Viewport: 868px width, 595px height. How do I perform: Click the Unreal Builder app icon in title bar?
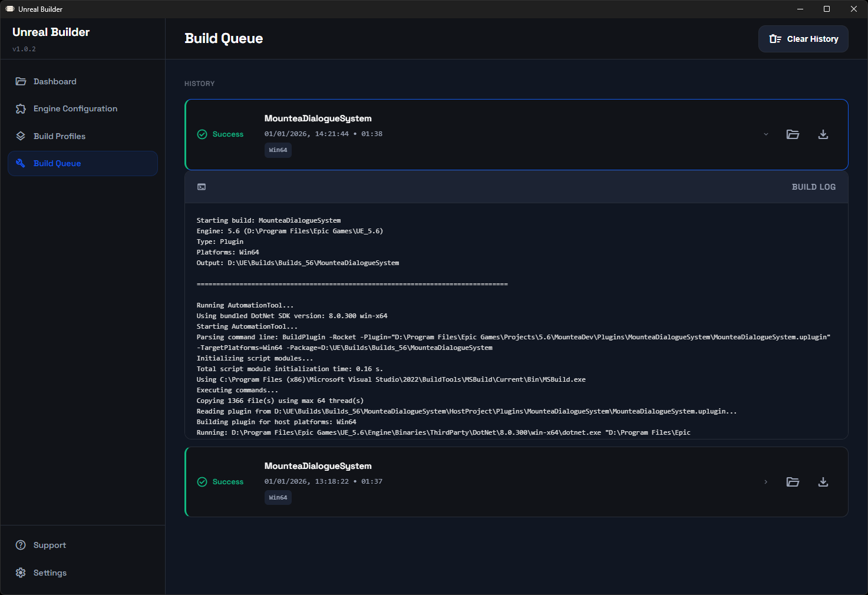pos(10,9)
